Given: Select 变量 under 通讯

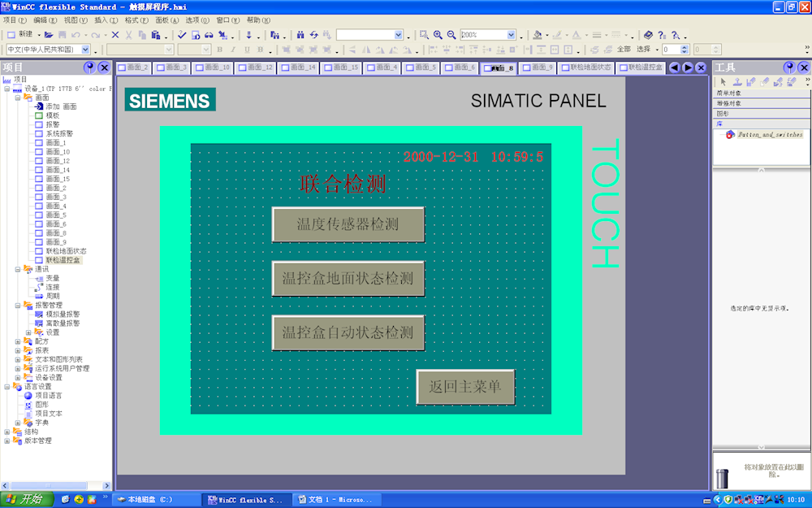Looking at the screenshot, I should pos(52,278).
